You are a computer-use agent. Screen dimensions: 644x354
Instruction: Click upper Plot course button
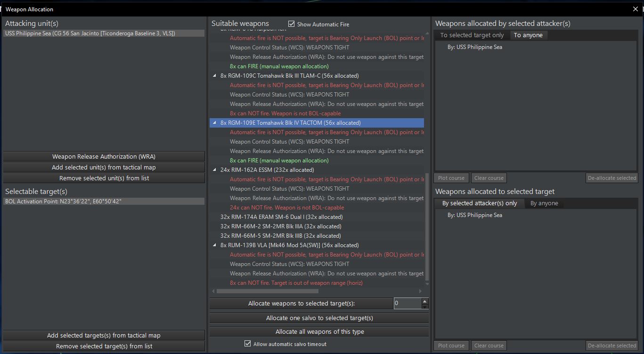point(451,178)
